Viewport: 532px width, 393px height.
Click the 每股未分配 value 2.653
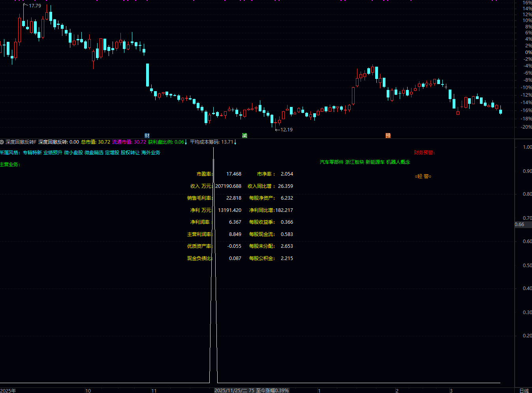click(x=287, y=246)
